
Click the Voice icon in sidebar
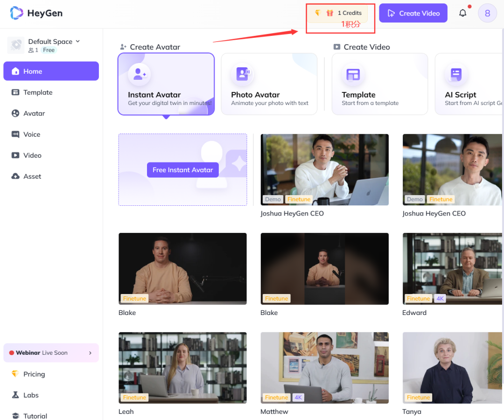(x=15, y=134)
